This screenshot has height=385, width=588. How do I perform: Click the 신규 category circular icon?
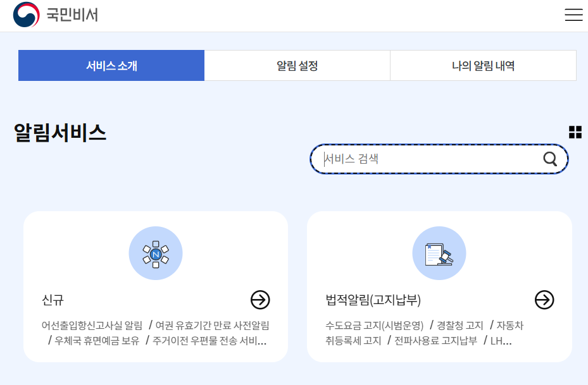156,253
